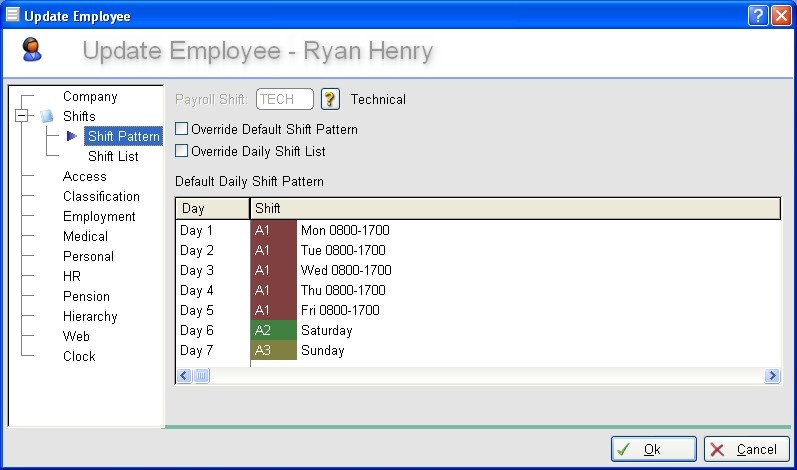Image resolution: width=797 pixels, height=470 pixels.
Task: Click the A1 color cell for Day 3
Action: (273, 270)
